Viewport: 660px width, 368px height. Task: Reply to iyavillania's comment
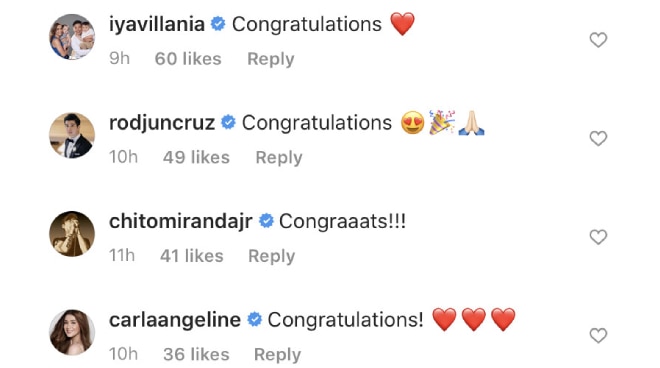point(271,59)
